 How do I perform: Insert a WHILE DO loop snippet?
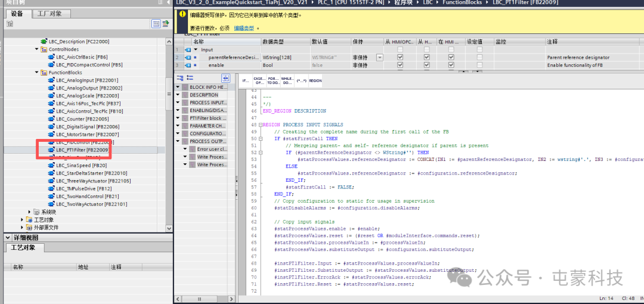coord(286,80)
